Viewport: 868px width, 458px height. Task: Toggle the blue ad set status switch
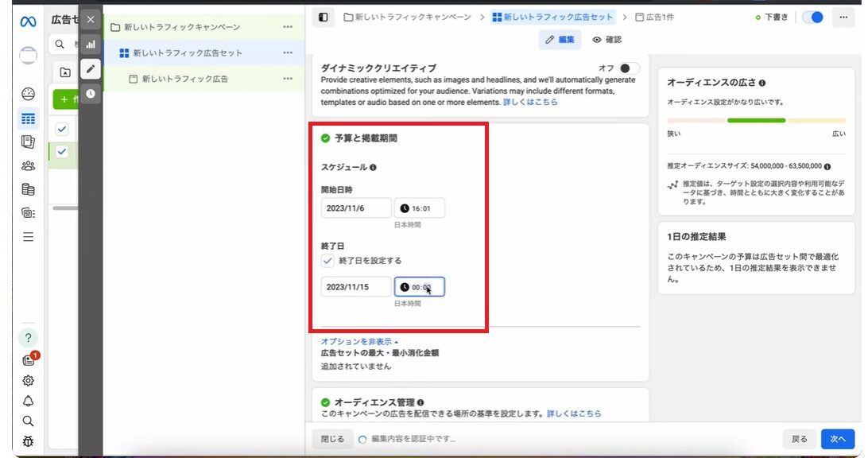(812, 17)
